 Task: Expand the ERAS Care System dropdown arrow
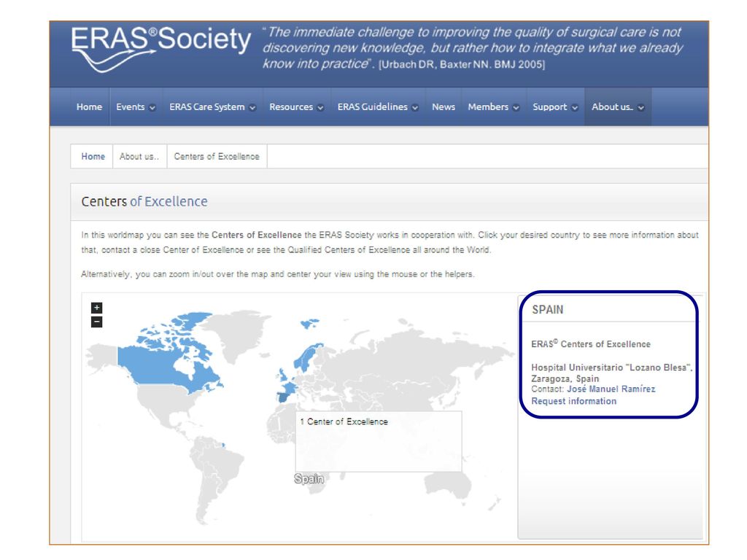(252, 108)
